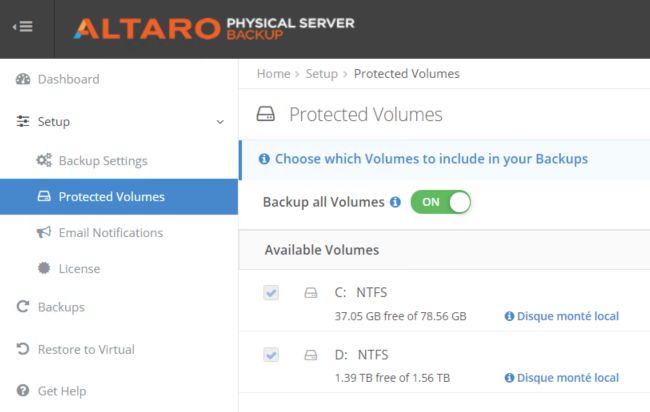Select Protected Volumes in the sidebar
Viewport: 650px width, 412px height.
[x=111, y=197]
